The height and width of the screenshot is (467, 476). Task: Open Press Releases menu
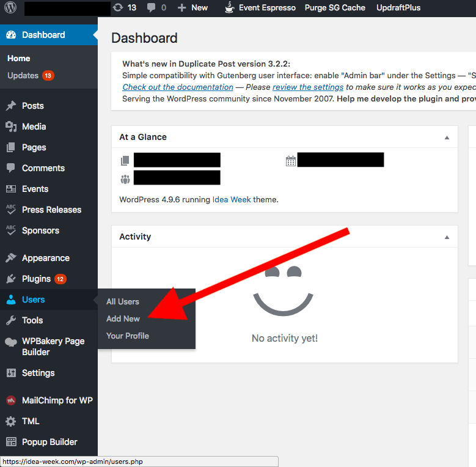coord(51,210)
